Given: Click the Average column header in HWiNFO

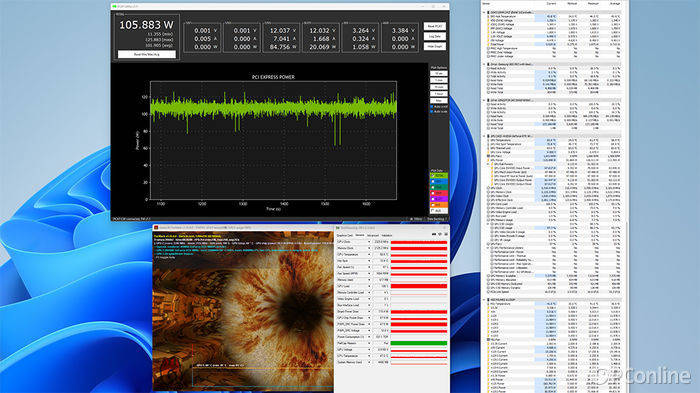Looking at the screenshot, I should tap(615, 4).
